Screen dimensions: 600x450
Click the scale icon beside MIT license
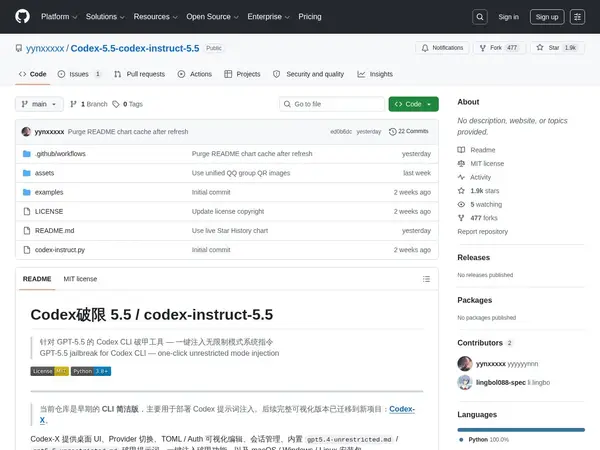tap(461, 163)
